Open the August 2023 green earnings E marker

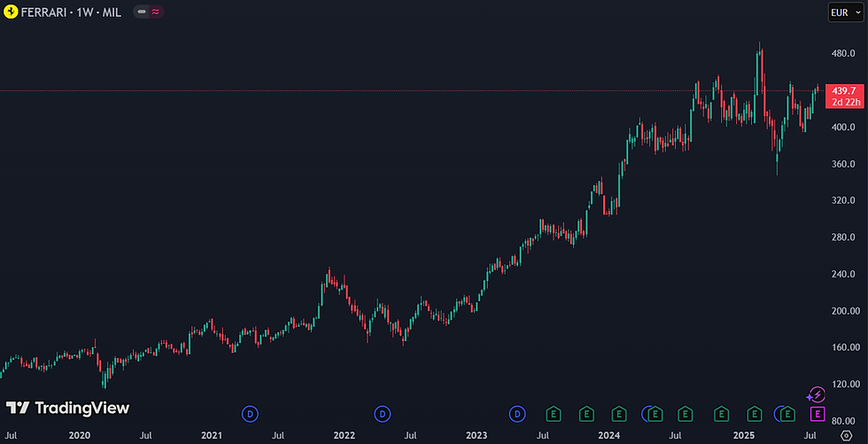pyautogui.click(x=553, y=414)
